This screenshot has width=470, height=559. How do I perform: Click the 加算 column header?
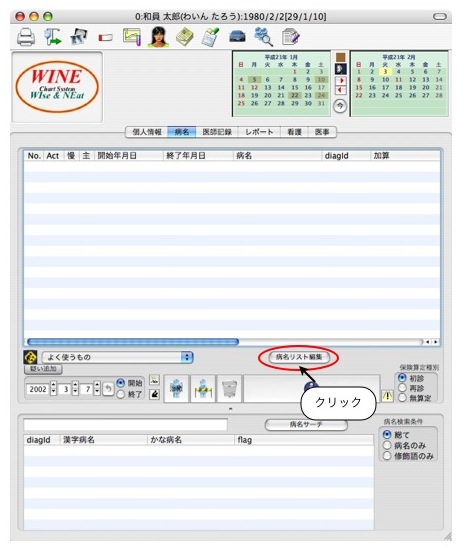point(405,156)
